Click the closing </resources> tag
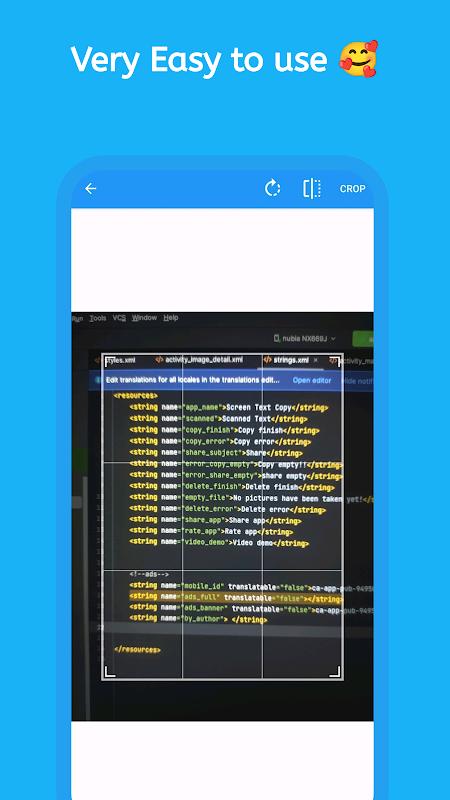The width and height of the screenshot is (450, 800). pyautogui.click(x=137, y=649)
